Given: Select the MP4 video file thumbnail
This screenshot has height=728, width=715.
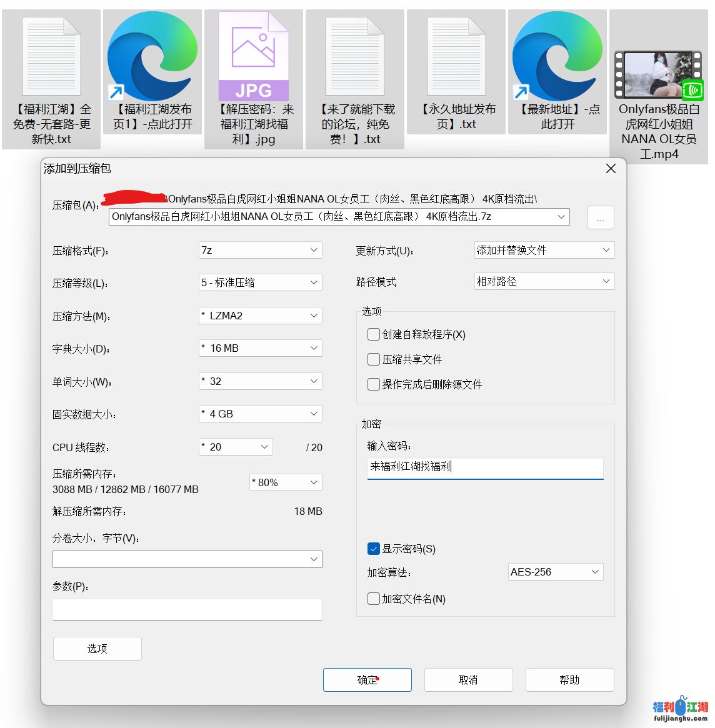Looking at the screenshot, I should click(659, 75).
